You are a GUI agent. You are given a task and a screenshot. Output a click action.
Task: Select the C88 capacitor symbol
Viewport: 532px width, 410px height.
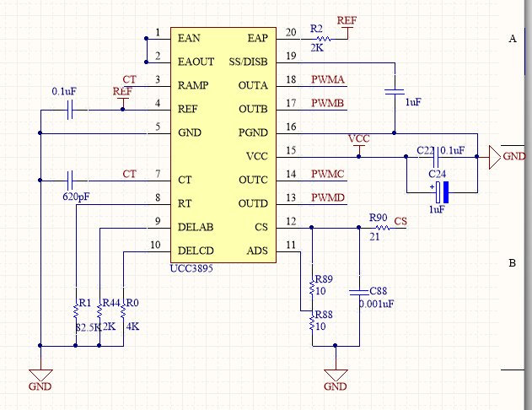click(x=359, y=292)
